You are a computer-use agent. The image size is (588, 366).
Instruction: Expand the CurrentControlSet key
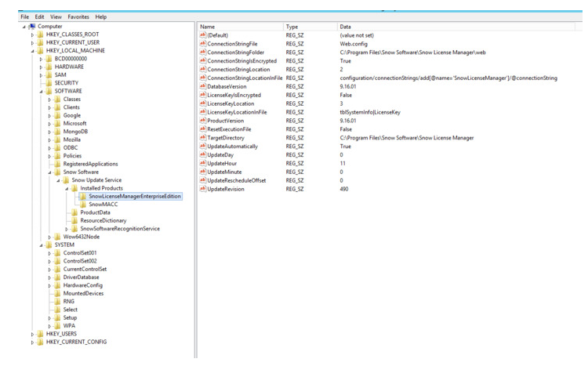[49, 270]
